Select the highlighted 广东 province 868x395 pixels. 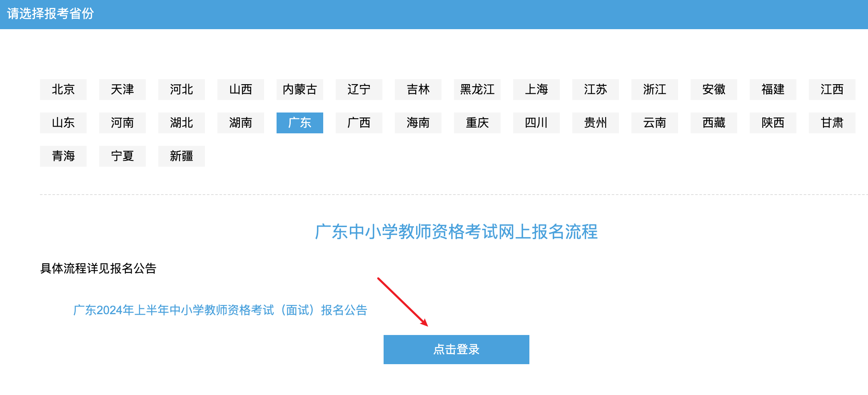[300, 123]
